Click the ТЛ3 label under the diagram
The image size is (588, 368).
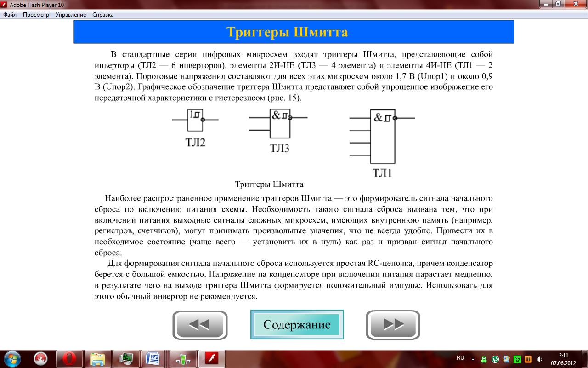[279, 149]
